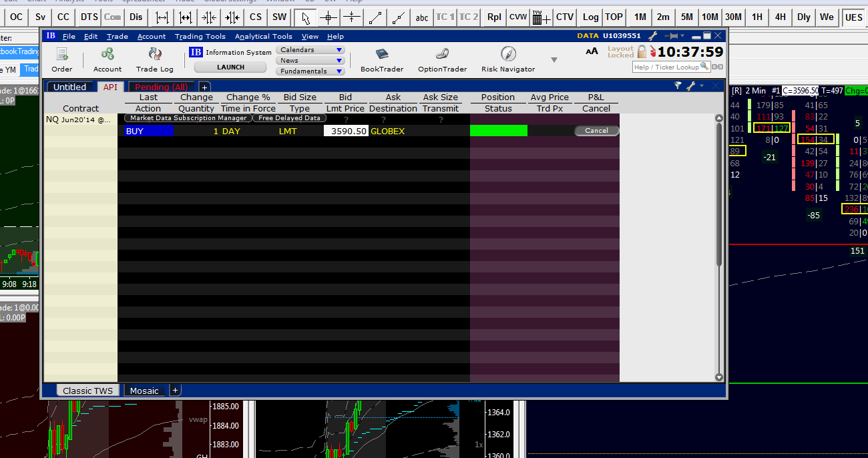The width and height of the screenshot is (868, 458).
Task: Click the BUY action cell
Action: (x=148, y=131)
